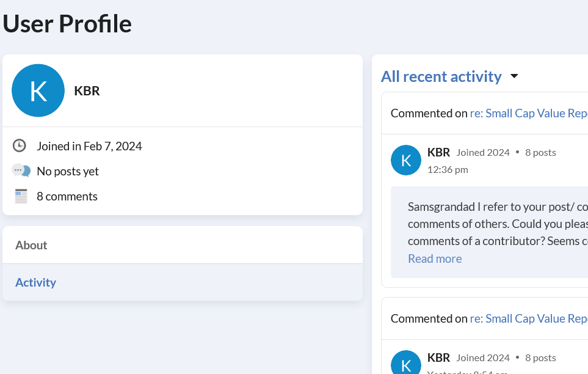The image size is (588, 374).
Task: Select the Activity tab
Action: [x=183, y=282]
